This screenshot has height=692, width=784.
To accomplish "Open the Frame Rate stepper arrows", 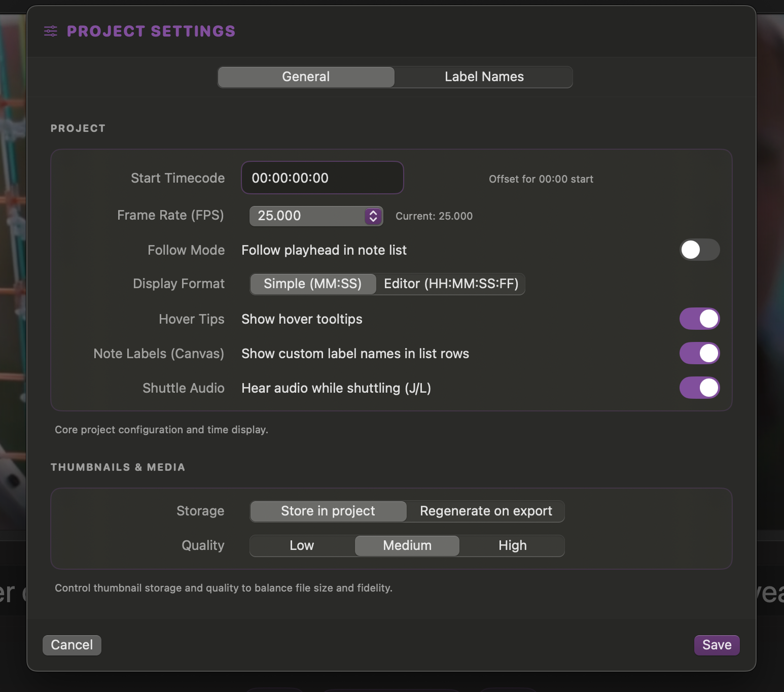I will click(373, 216).
